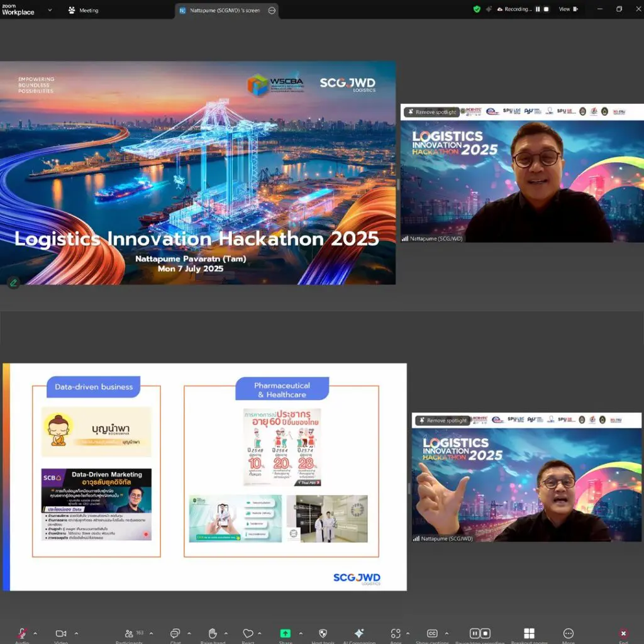Open Host tools shield icon
Screen dimensions: 644x644
click(x=323, y=633)
